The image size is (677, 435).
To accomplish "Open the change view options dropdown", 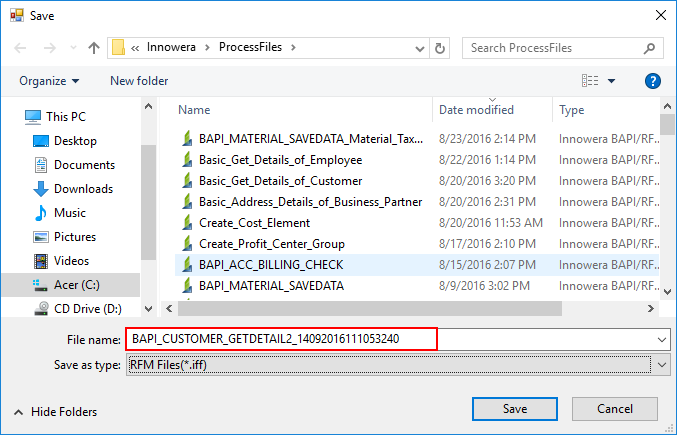I will tap(611, 81).
